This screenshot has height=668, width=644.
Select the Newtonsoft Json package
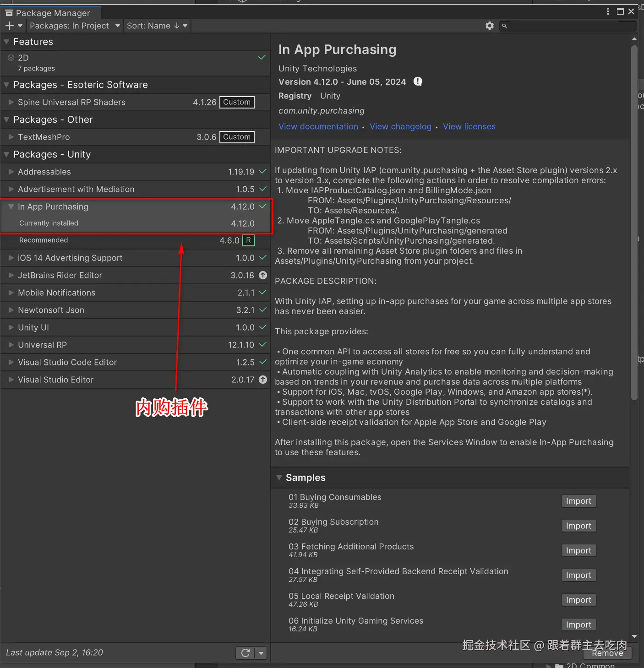coord(135,310)
